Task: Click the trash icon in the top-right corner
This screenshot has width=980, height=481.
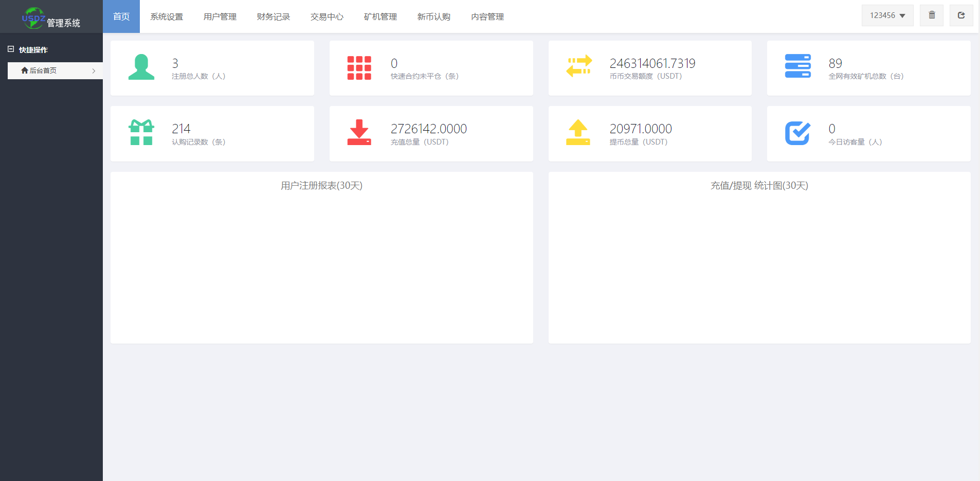Action: [x=931, y=15]
